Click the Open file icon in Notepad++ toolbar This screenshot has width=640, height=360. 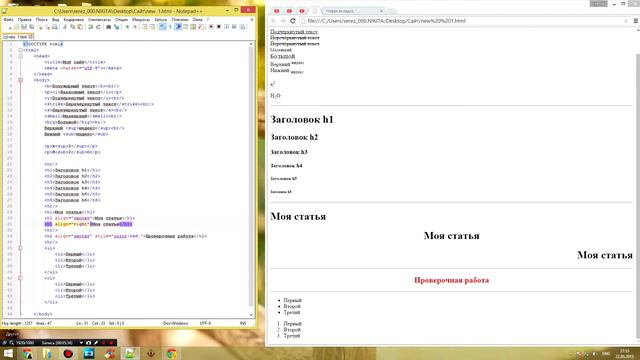click(x=16, y=27)
